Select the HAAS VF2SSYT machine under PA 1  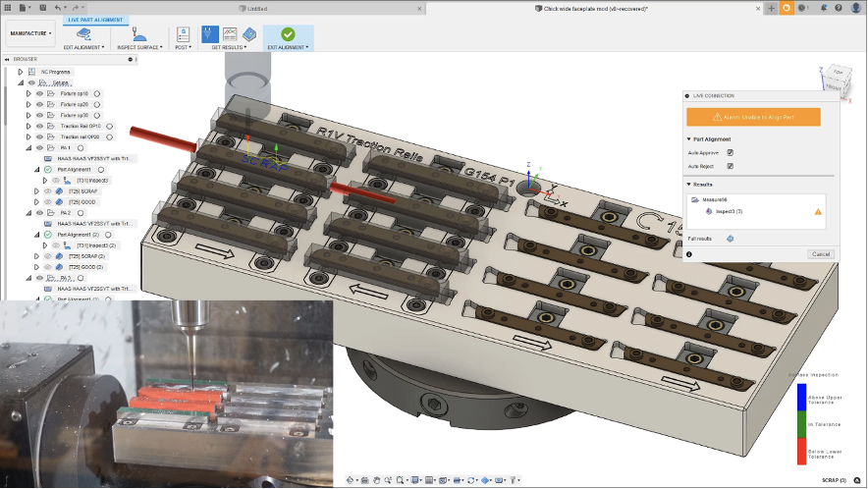coord(93,158)
